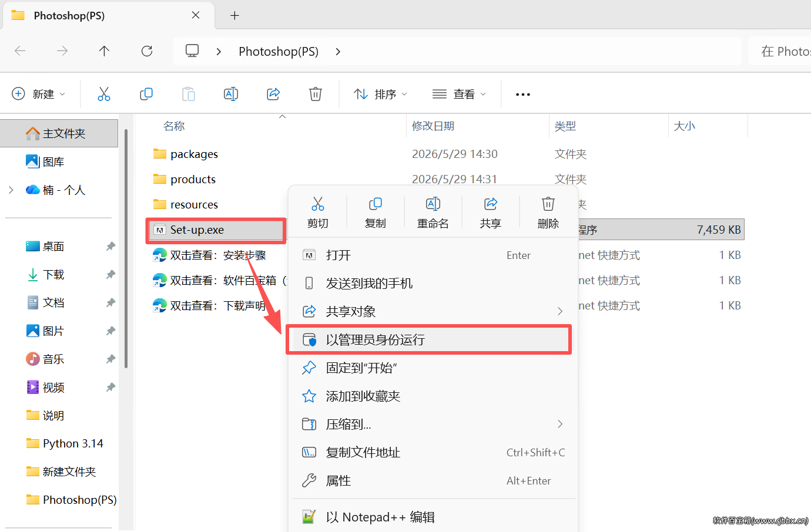Open a new tab with plus button
This screenshot has width=811, height=532.
(234, 15)
